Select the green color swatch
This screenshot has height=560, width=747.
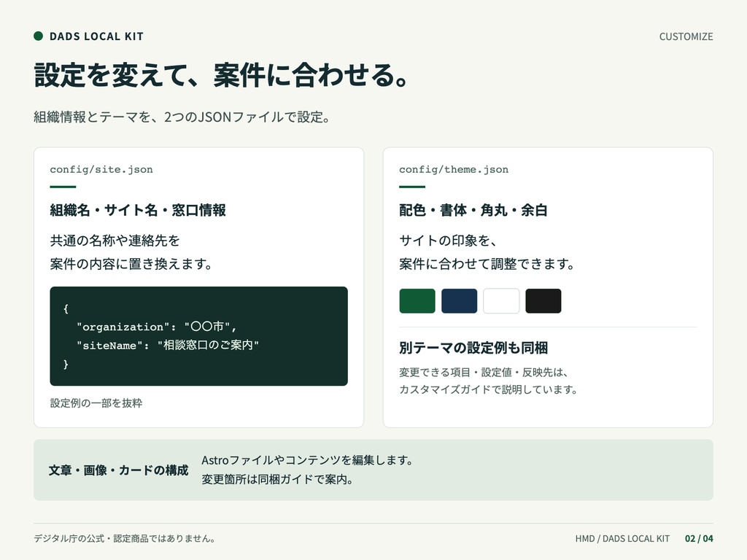pyautogui.click(x=417, y=301)
